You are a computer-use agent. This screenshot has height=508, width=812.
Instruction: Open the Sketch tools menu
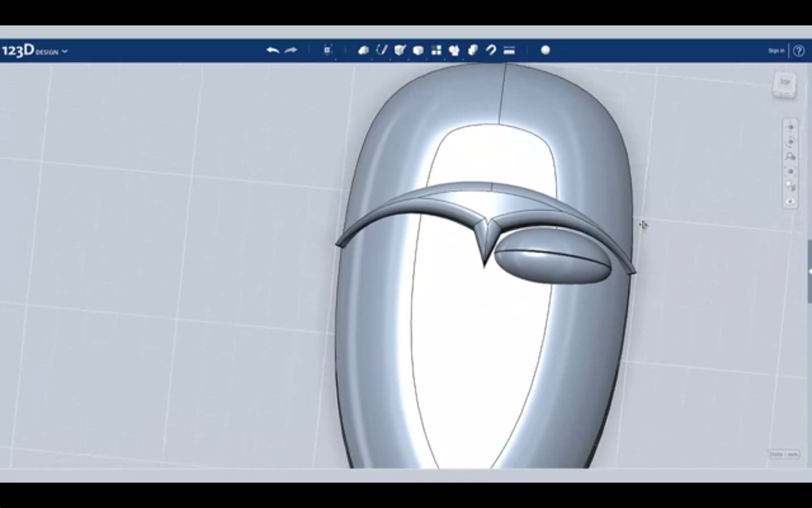tap(382, 50)
